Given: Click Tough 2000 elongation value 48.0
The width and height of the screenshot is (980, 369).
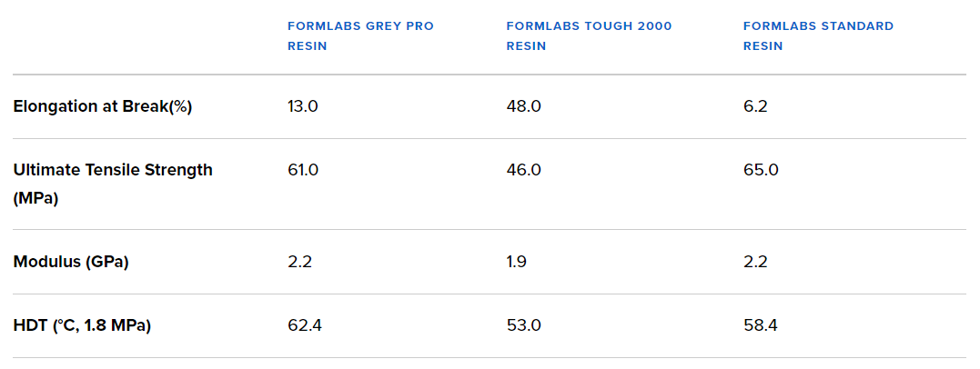Looking at the screenshot, I should point(523,106).
